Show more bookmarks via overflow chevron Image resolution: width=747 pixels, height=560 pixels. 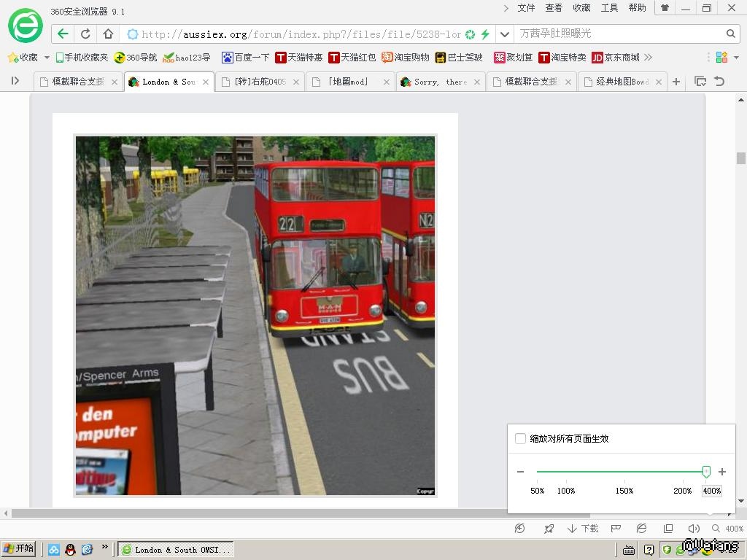click(648, 58)
